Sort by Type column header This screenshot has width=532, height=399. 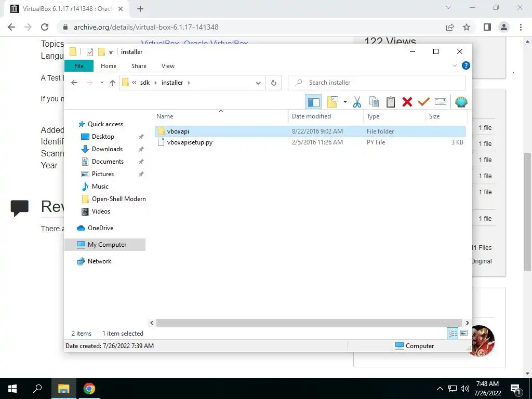tap(394, 116)
